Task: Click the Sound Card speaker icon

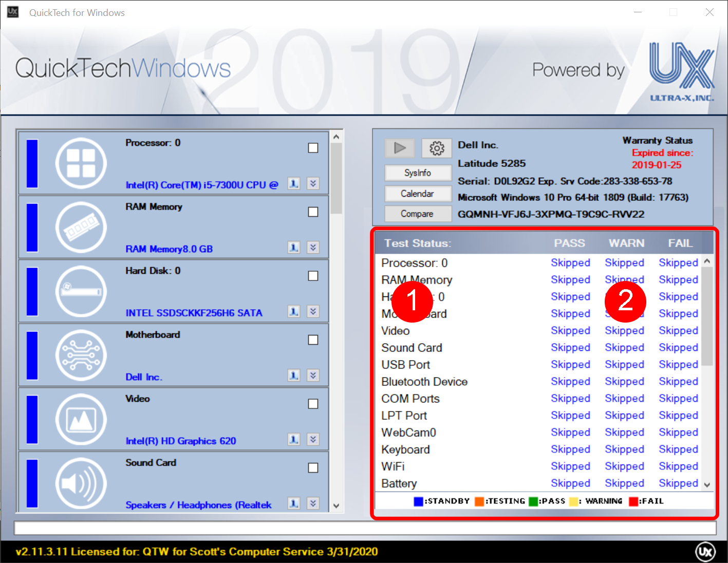Action: [81, 483]
